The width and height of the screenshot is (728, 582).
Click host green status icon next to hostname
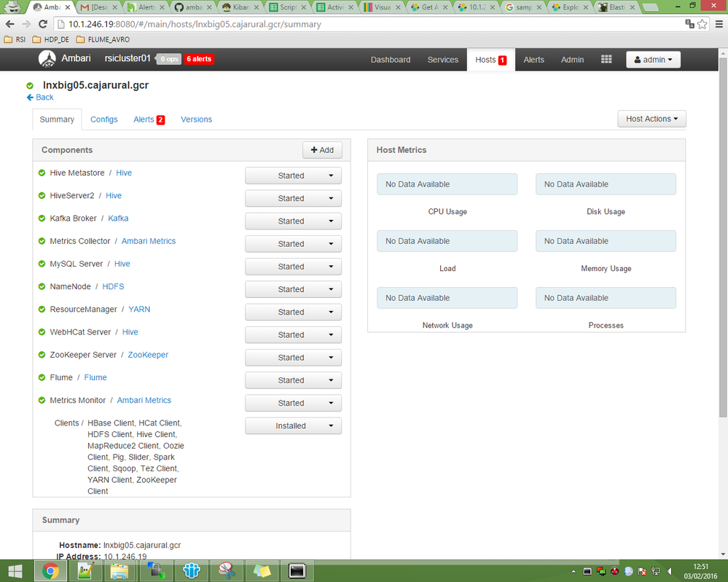30,85
